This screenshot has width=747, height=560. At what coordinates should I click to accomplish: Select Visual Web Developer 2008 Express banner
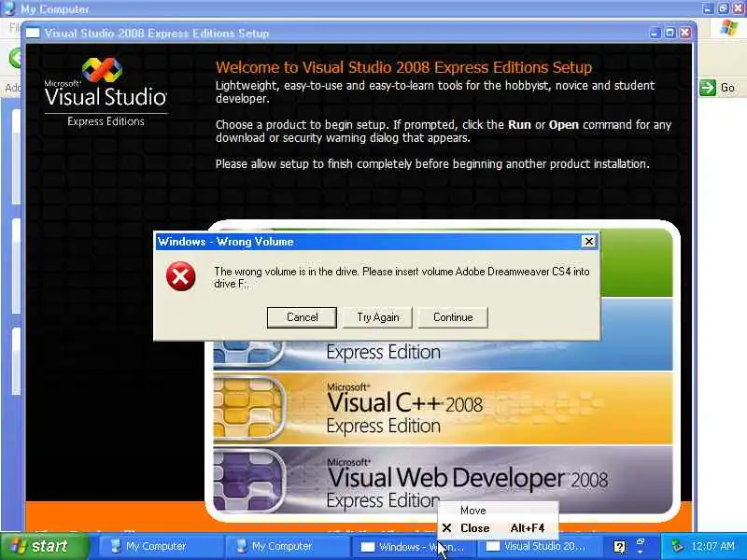(443, 480)
